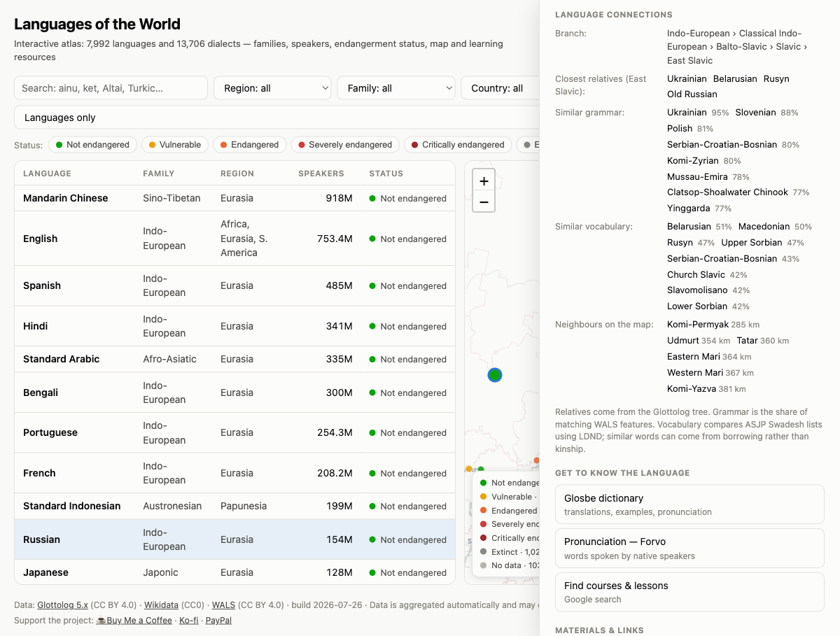Viewport: 840px width, 636px height.
Task: Open Lower Sorbian in similar vocabulary
Action: coord(696,306)
